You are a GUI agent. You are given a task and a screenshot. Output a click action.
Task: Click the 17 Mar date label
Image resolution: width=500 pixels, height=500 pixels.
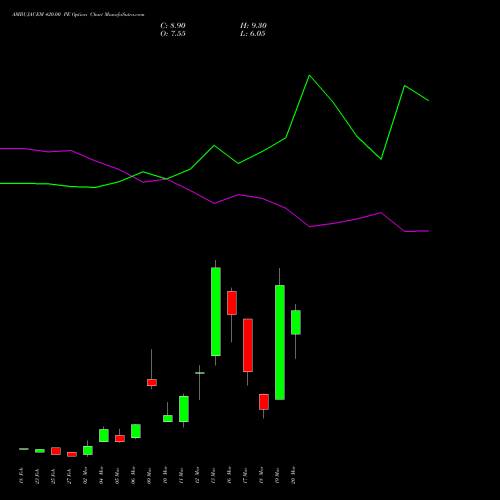tap(245, 475)
